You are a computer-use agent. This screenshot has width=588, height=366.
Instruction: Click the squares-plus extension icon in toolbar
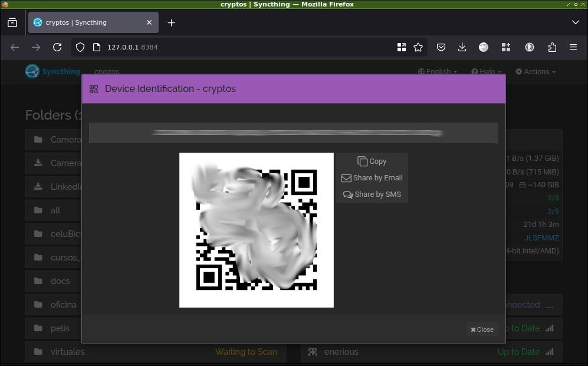(506, 47)
